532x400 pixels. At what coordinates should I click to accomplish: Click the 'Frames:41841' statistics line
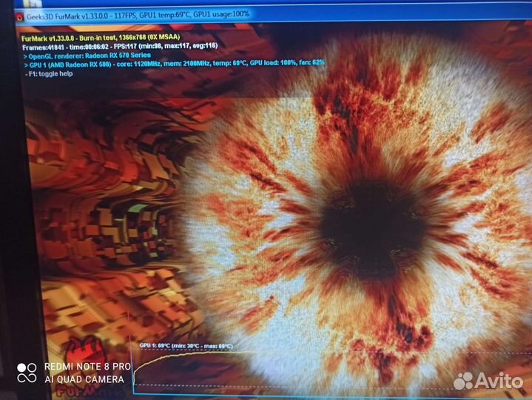click(x=120, y=46)
